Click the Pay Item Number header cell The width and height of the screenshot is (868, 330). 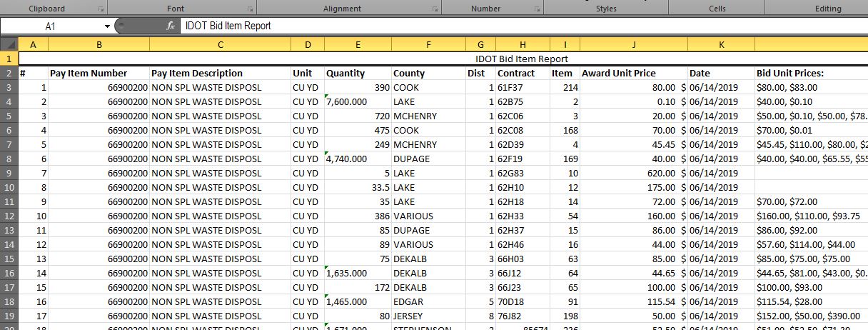tap(99, 73)
